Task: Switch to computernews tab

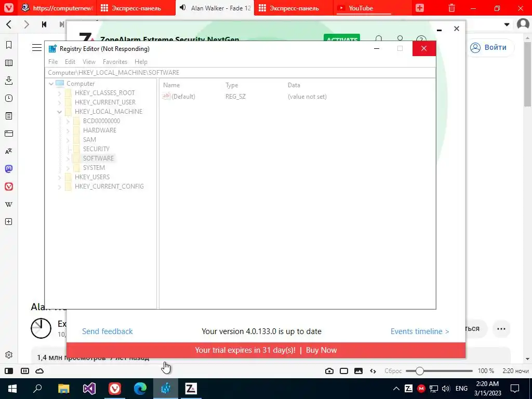Action: [x=57, y=8]
